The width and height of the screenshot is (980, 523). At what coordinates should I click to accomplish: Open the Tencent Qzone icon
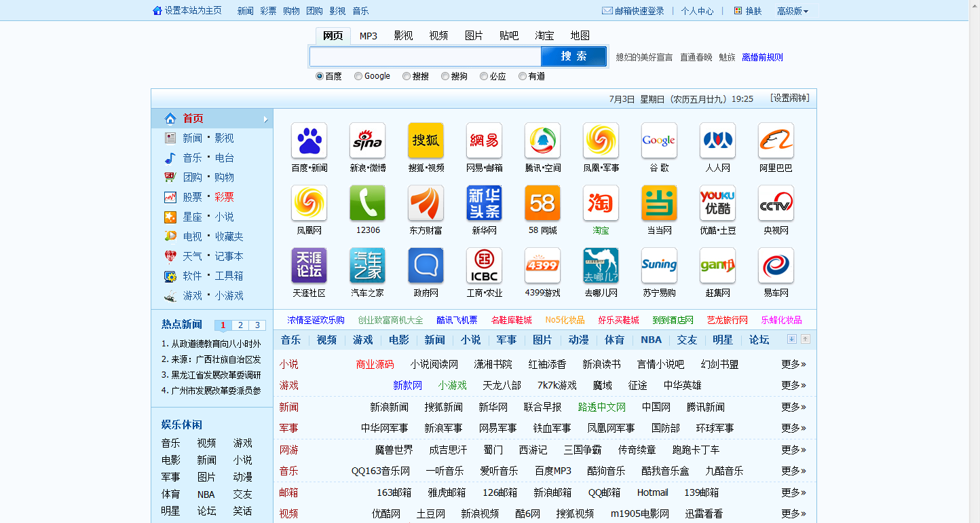542,141
